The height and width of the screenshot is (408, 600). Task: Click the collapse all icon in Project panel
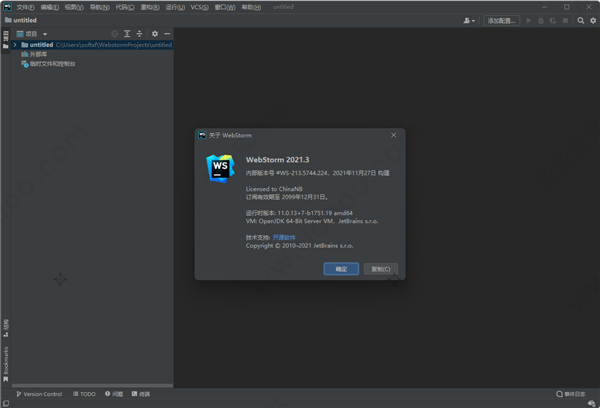(x=139, y=34)
